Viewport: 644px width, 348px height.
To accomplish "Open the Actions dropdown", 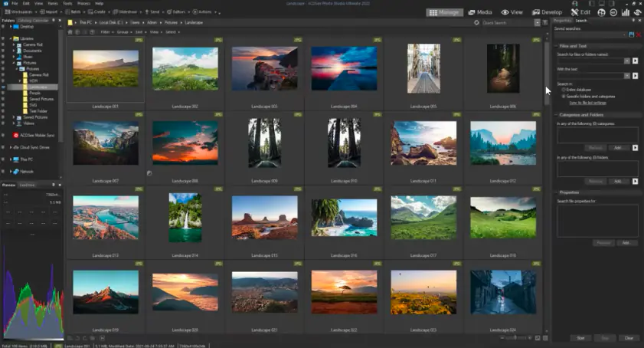I will [204, 12].
